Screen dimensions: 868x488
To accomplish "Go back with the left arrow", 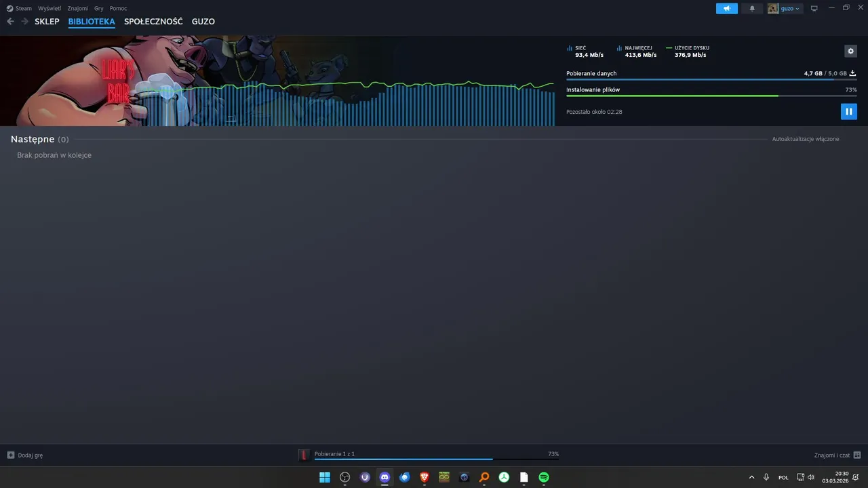I will tap(10, 22).
